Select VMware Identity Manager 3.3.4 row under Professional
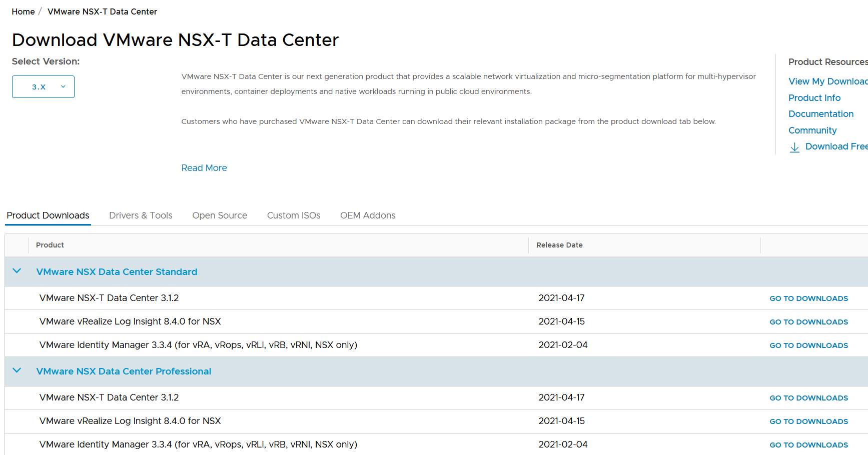The image size is (868, 455). [436, 444]
